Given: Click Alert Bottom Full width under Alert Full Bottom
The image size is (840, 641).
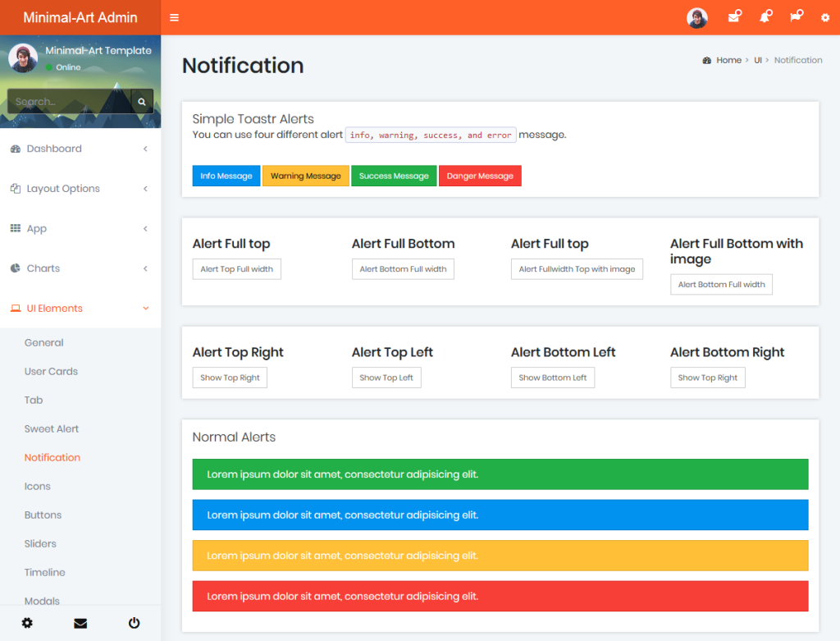Looking at the screenshot, I should pos(403,269).
